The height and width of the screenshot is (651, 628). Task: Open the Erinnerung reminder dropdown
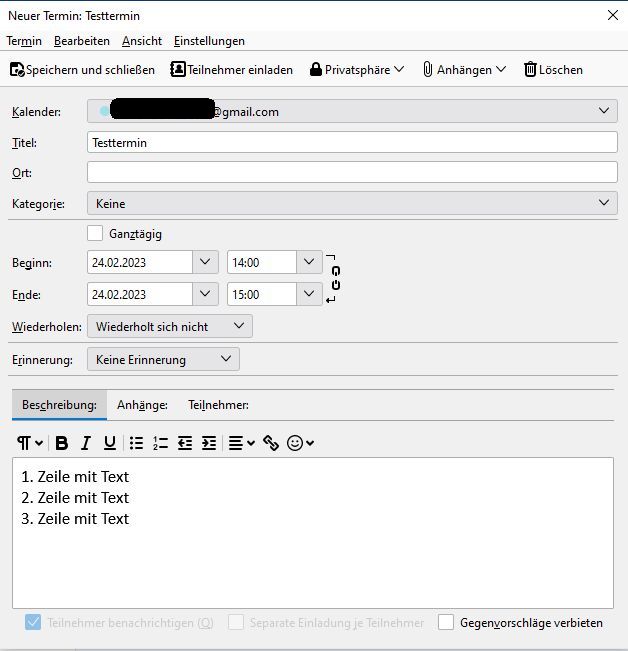pyautogui.click(x=163, y=359)
